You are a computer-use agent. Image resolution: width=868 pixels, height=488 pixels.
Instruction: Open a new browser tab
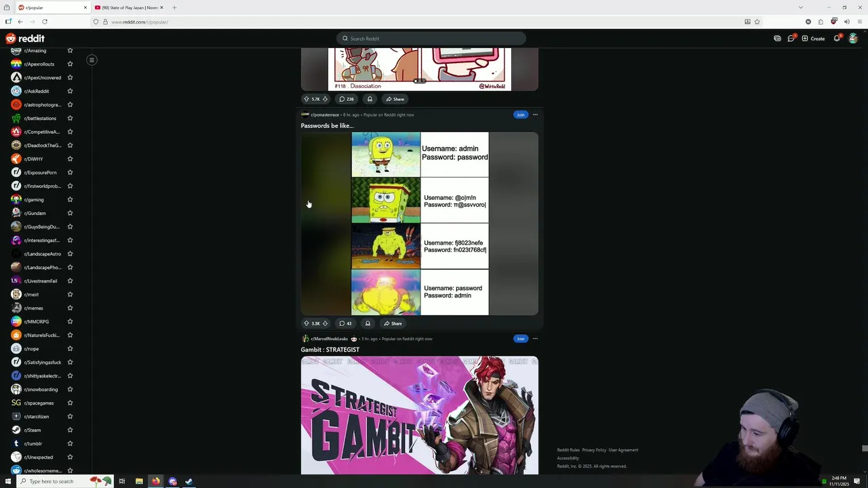click(x=174, y=7)
